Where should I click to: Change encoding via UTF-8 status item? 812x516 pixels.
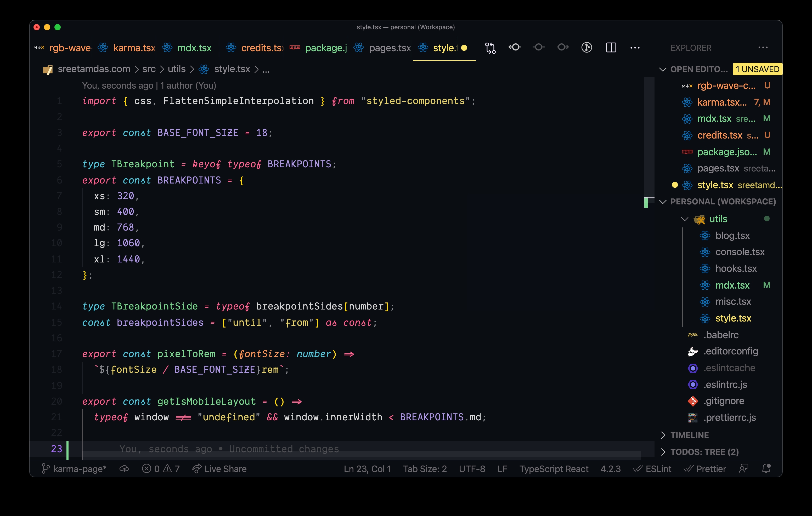[472, 469]
